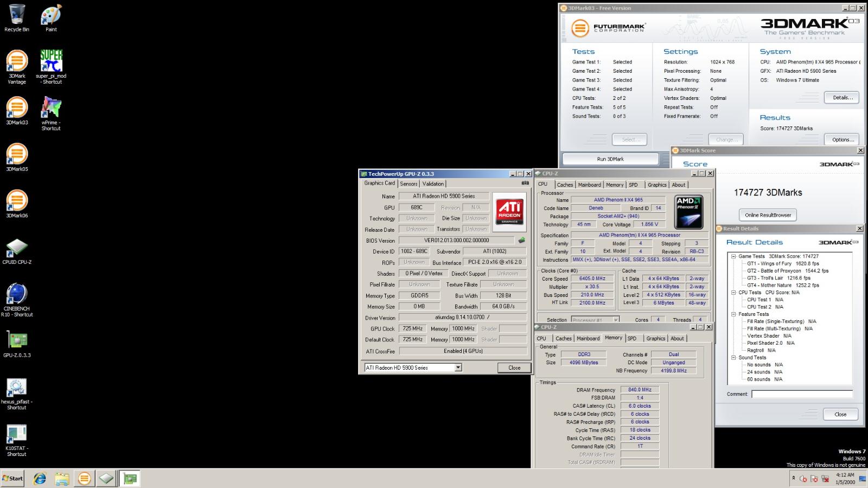Viewport: 868px width, 488px height.
Task: Select the GPU-Z.0.3.3 desktop icon
Action: [17, 344]
